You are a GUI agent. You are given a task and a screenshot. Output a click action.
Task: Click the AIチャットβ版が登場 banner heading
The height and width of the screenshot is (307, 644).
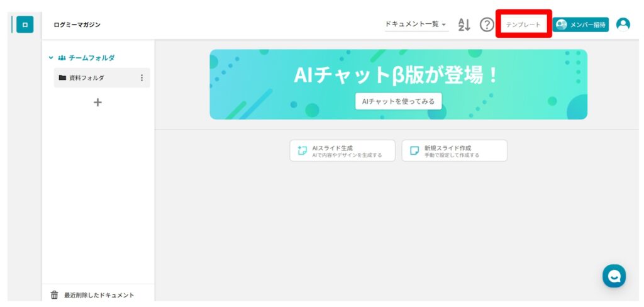click(397, 75)
